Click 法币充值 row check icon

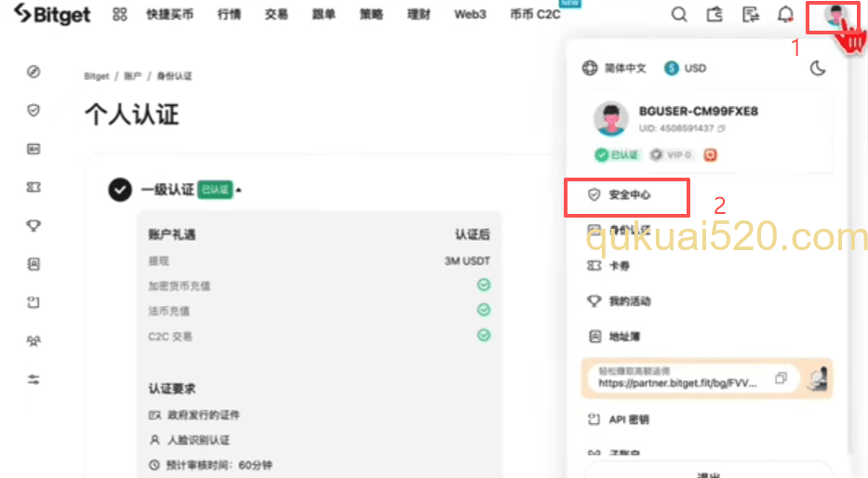[484, 310]
